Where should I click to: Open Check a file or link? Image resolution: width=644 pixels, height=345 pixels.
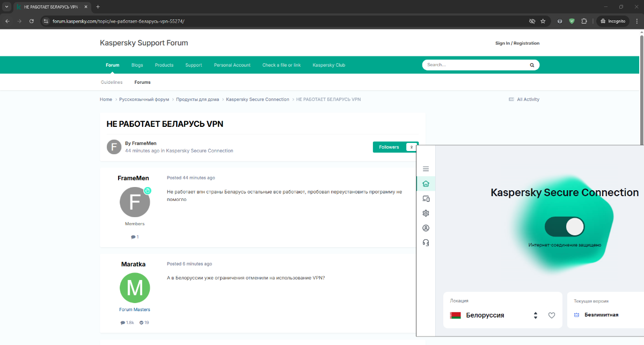[x=282, y=65]
